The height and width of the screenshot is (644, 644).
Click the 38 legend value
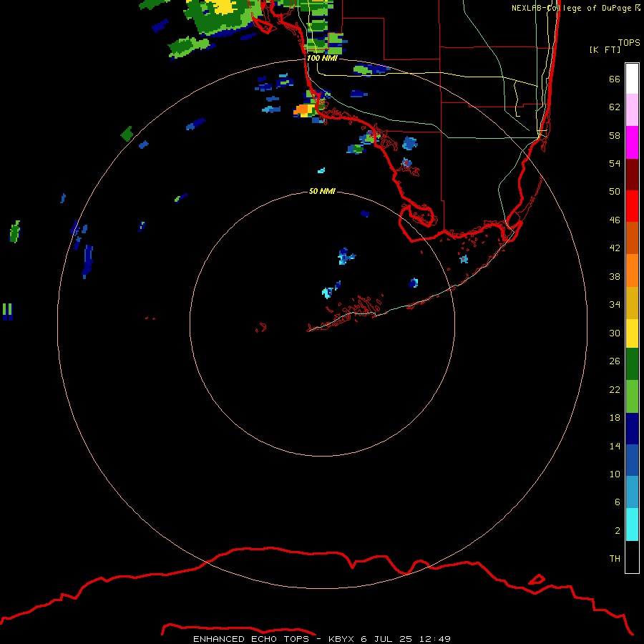(x=615, y=276)
